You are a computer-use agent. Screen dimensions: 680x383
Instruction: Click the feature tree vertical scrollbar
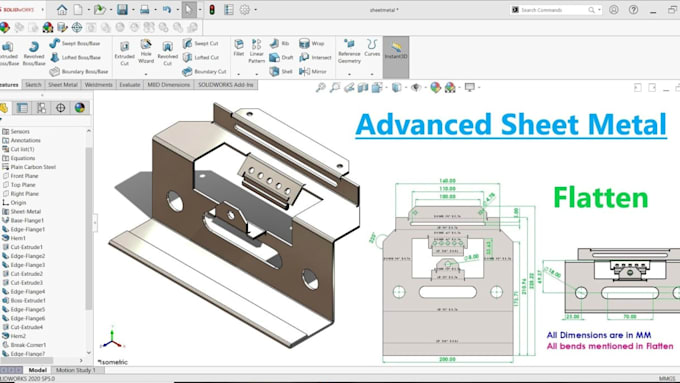pyautogui.click(x=89, y=228)
